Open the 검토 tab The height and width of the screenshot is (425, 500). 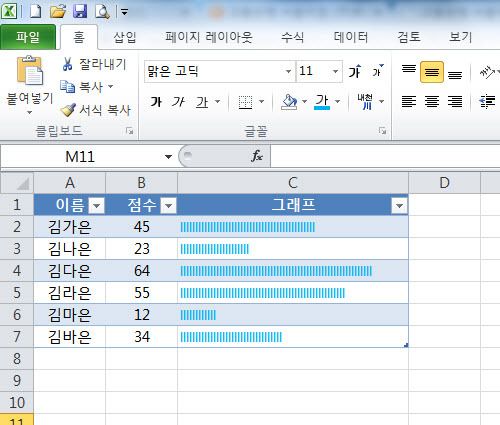(409, 37)
